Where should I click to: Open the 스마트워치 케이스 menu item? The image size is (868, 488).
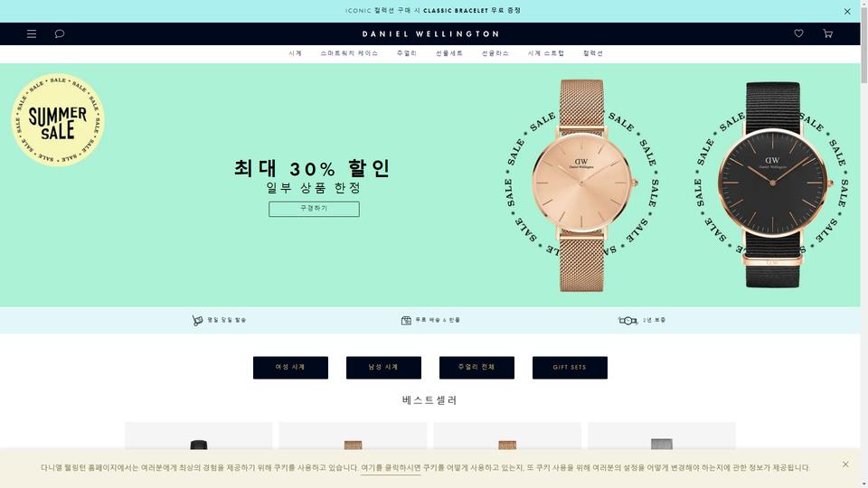(x=349, y=53)
